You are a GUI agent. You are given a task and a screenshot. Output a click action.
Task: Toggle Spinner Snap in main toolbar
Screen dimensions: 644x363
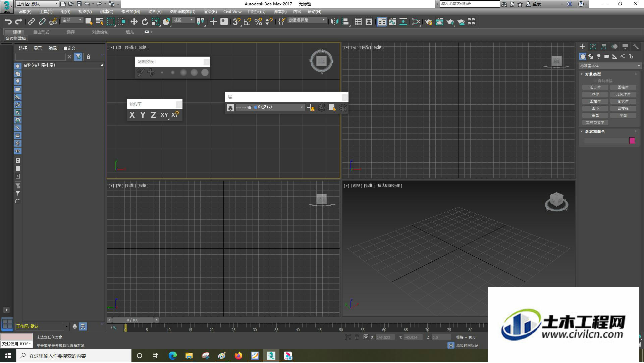[x=269, y=22]
